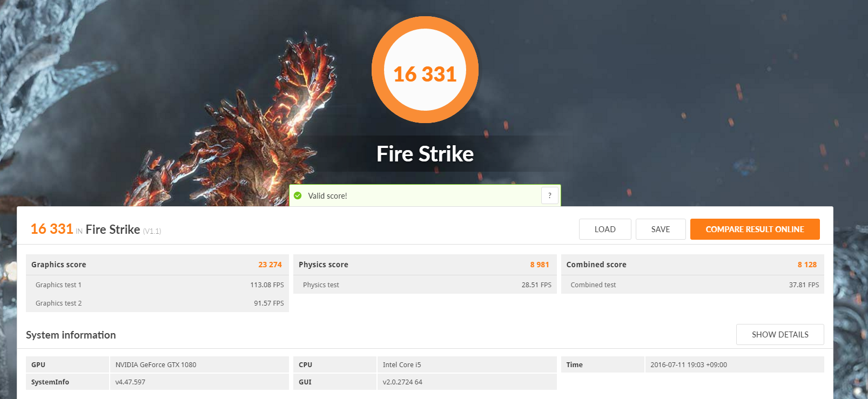
Task: Click the System information heading
Action: (71, 335)
